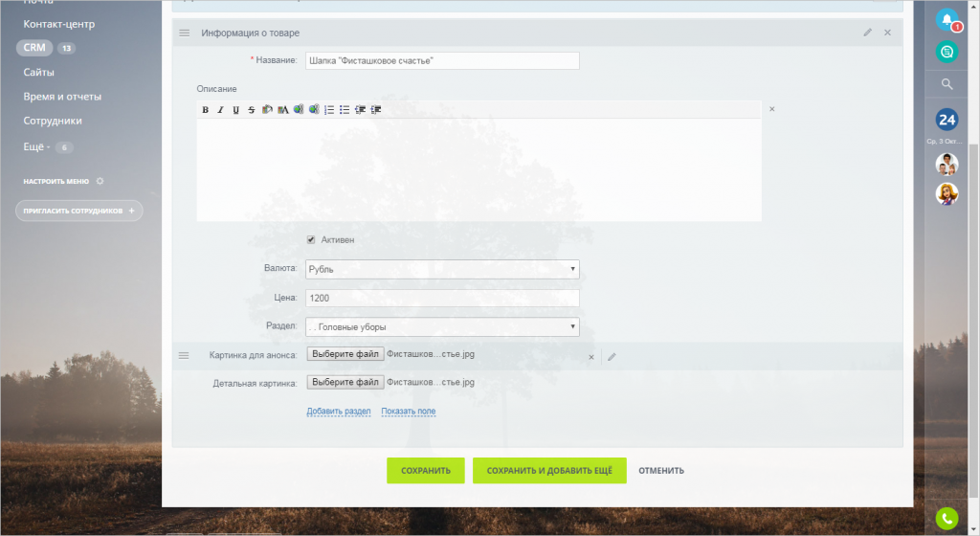Click into the Цена input field
Screen dimensions: 980x536
[x=442, y=299]
